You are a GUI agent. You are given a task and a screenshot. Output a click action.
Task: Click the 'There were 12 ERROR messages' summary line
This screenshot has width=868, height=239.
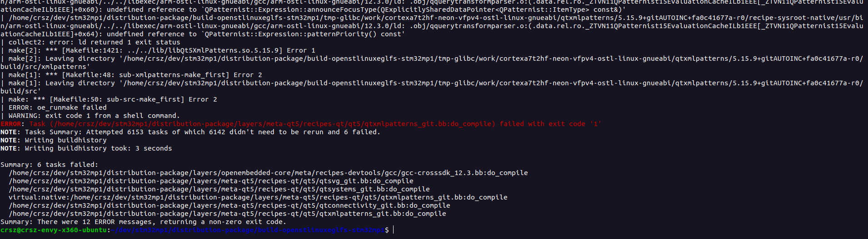143,222
